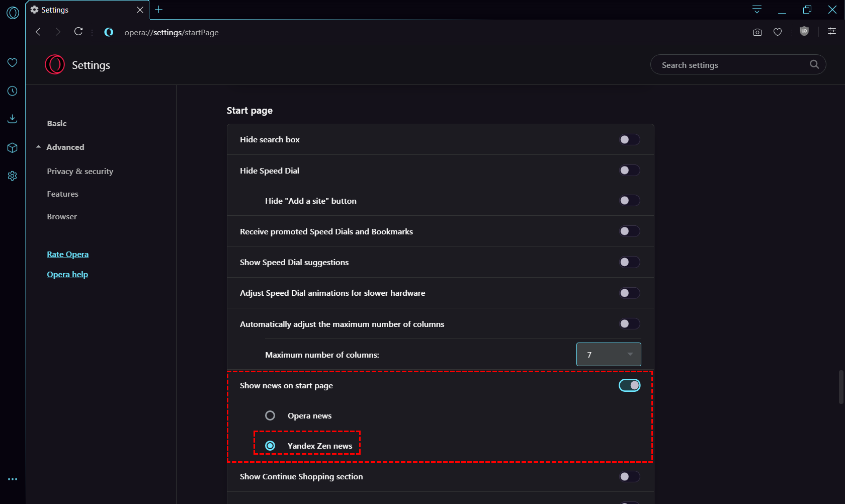Select the Opera news radio button
845x504 pixels.
click(270, 415)
